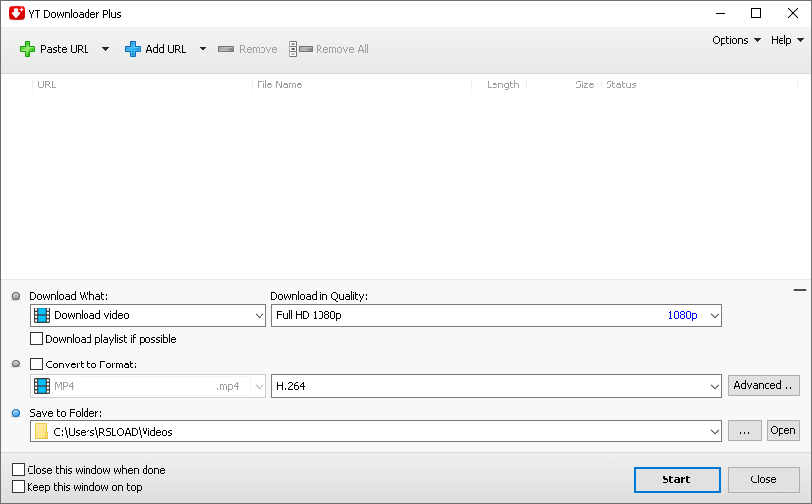Click the film icon in Download video box
Screen dimensions: 812x504
(42, 315)
